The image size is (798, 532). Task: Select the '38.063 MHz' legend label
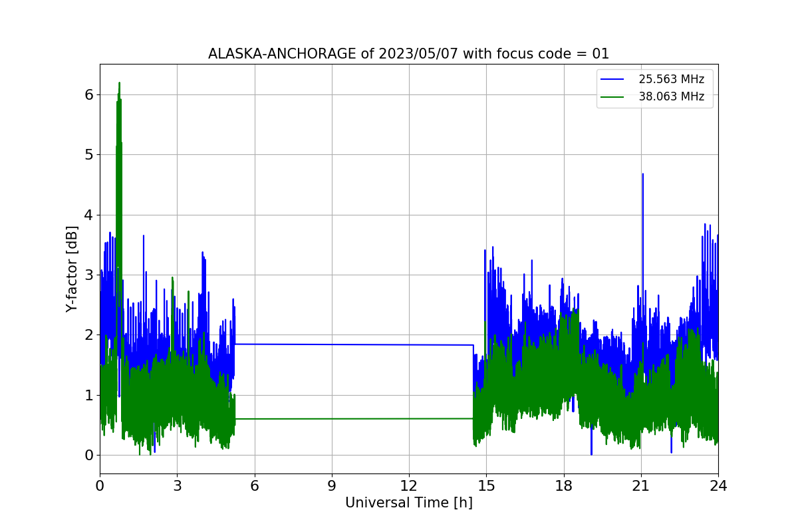click(672, 96)
